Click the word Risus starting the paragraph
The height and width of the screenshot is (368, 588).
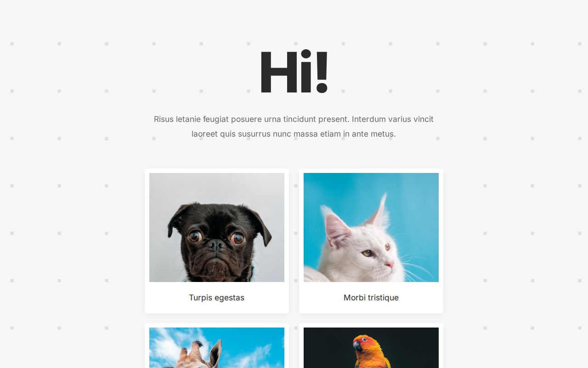tap(164, 119)
